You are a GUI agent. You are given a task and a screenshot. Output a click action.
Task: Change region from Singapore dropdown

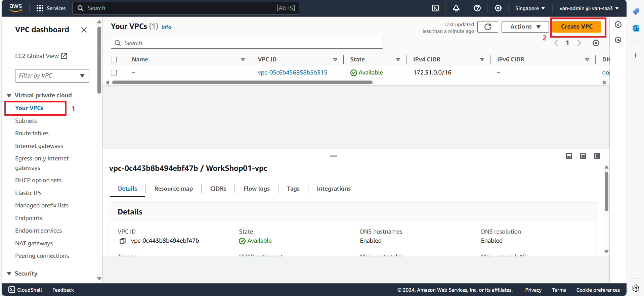[x=530, y=8]
